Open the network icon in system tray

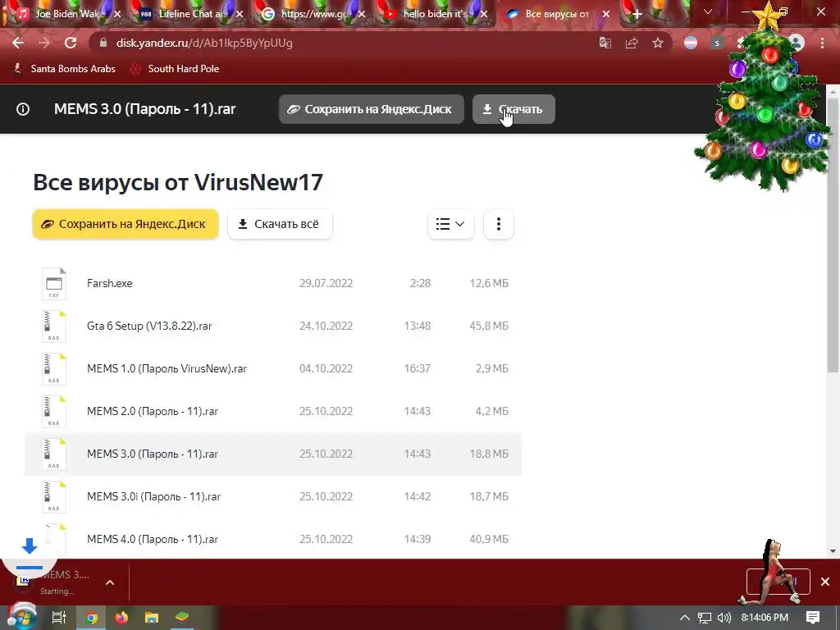(704, 618)
